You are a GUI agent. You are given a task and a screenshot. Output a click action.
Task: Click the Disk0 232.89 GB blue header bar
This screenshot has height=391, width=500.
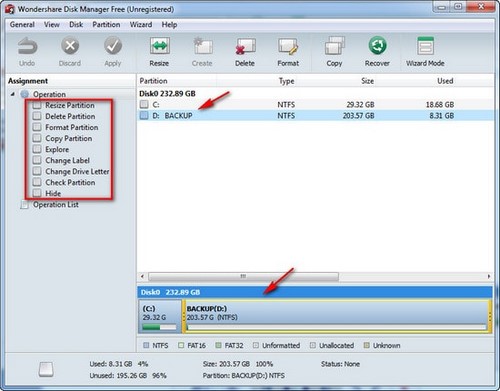pyautogui.click(x=315, y=292)
